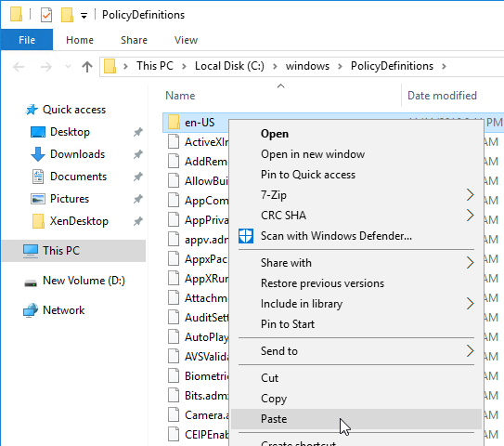Expand the Include in library submenu
This screenshot has height=446, width=504.
coord(356,304)
